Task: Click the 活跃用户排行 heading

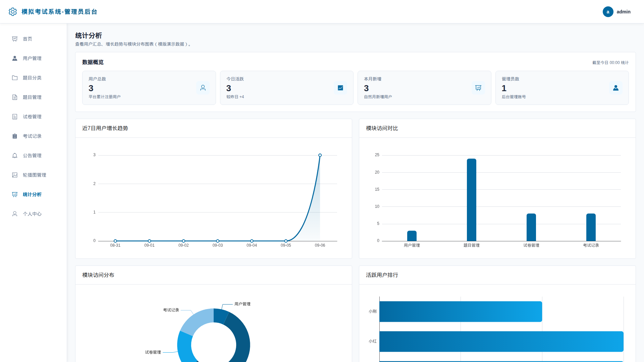Action: tap(382, 275)
